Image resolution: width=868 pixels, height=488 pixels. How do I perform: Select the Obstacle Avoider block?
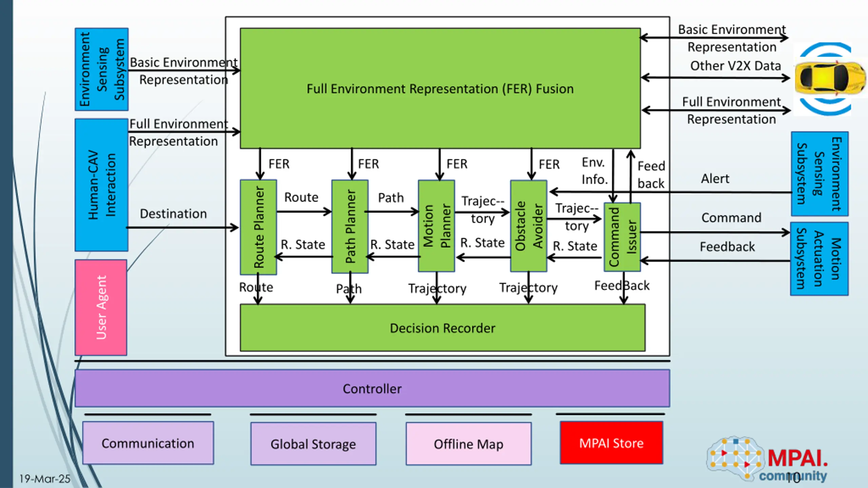(529, 226)
